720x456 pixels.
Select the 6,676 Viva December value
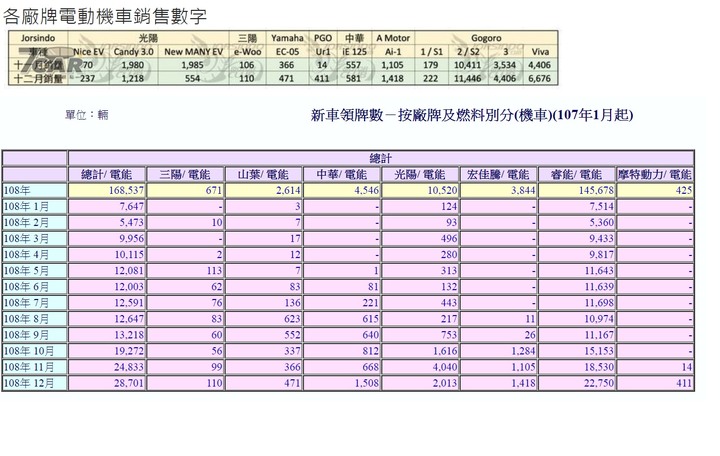pyautogui.click(x=540, y=78)
